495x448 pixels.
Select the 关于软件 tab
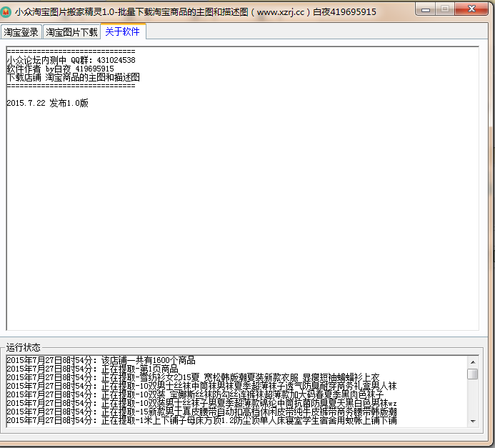click(x=123, y=31)
